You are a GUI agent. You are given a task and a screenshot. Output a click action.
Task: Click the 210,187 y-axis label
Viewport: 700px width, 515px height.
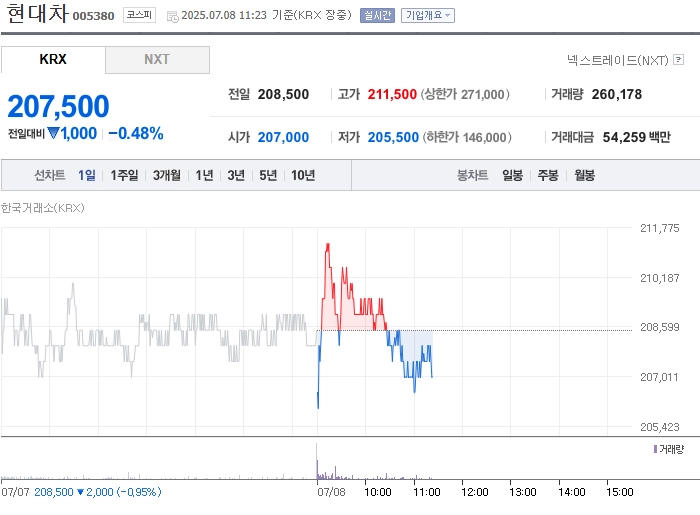point(659,278)
